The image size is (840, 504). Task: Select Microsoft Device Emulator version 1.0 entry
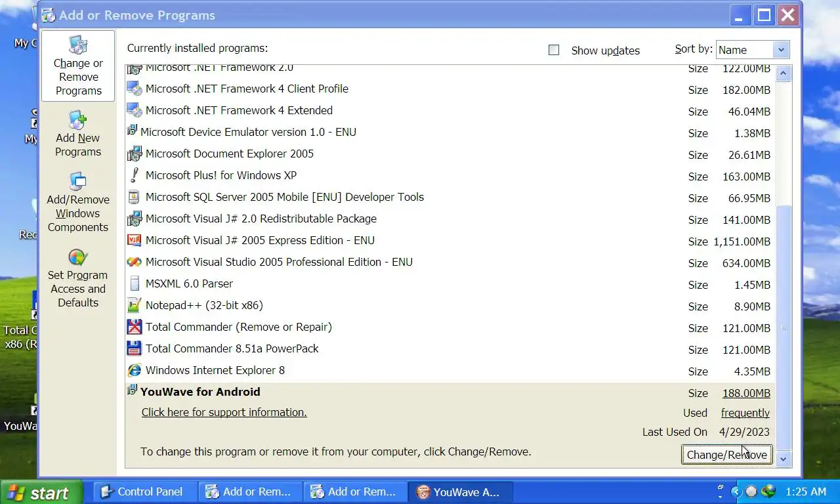(450, 132)
